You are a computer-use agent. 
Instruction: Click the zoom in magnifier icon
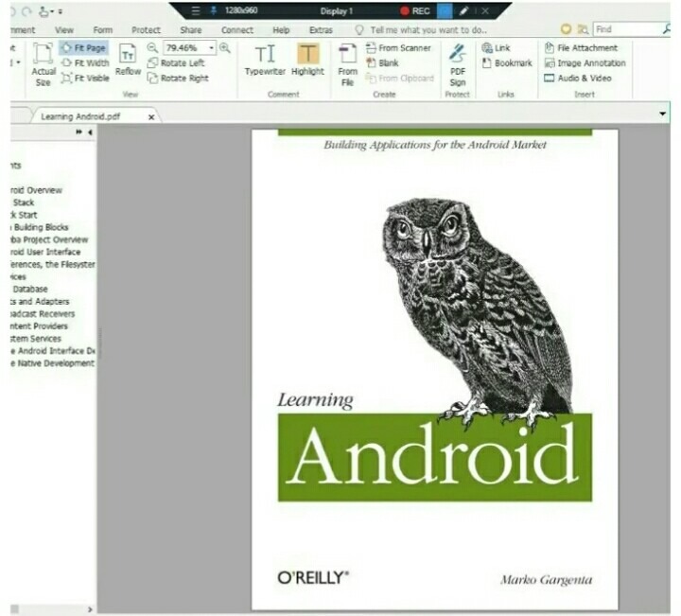pos(224,48)
